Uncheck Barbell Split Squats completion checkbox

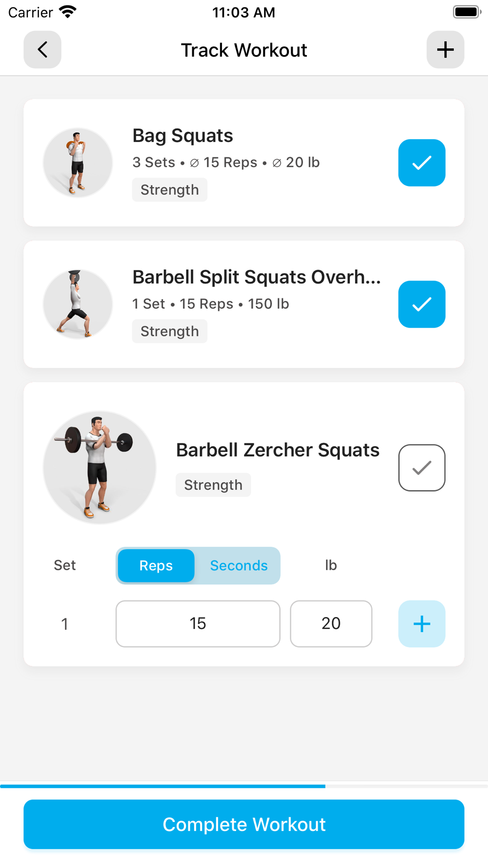click(x=422, y=304)
